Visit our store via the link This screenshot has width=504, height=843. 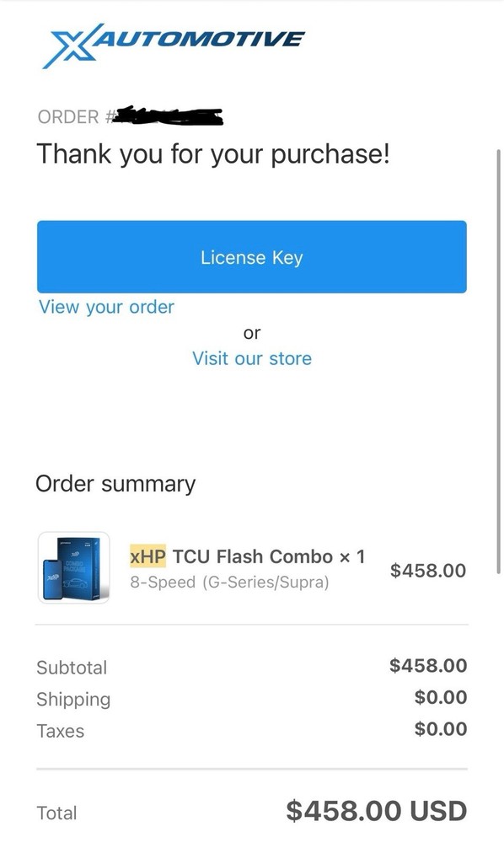(251, 357)
